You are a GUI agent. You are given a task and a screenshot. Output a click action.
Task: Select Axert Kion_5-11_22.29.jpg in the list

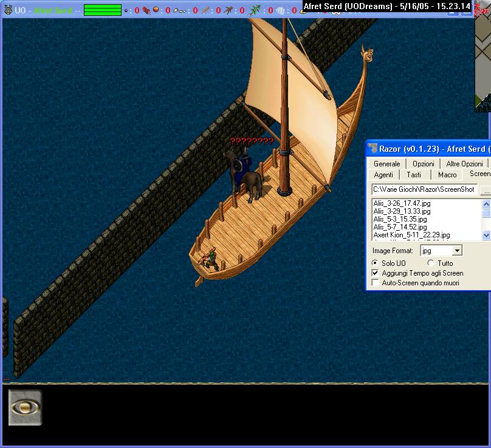411,235
